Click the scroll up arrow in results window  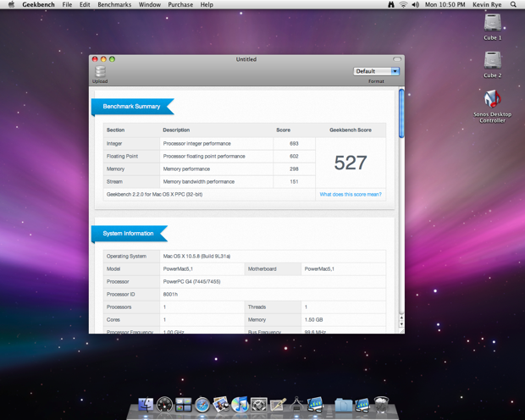[x=401, y=318]
